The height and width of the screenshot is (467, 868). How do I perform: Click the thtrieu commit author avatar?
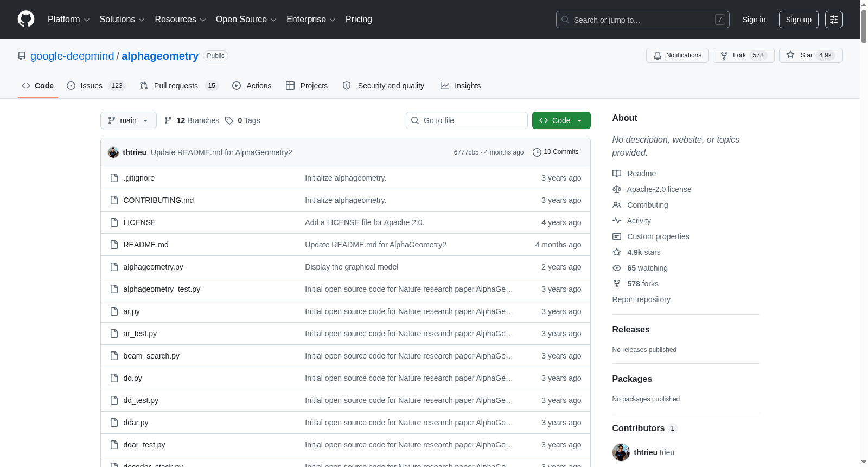tap(113, 152)
